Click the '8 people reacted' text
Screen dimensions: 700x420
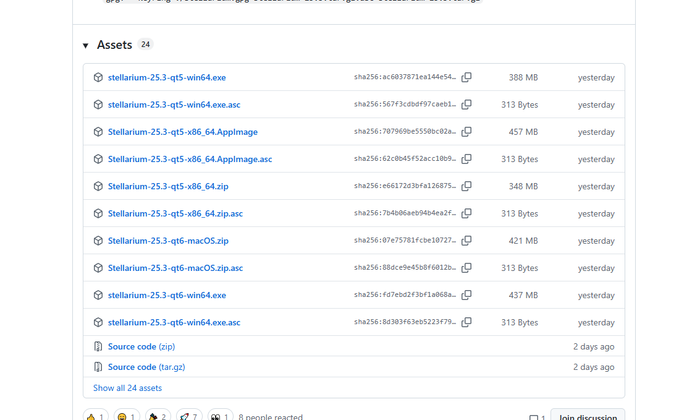pos(271,417)
